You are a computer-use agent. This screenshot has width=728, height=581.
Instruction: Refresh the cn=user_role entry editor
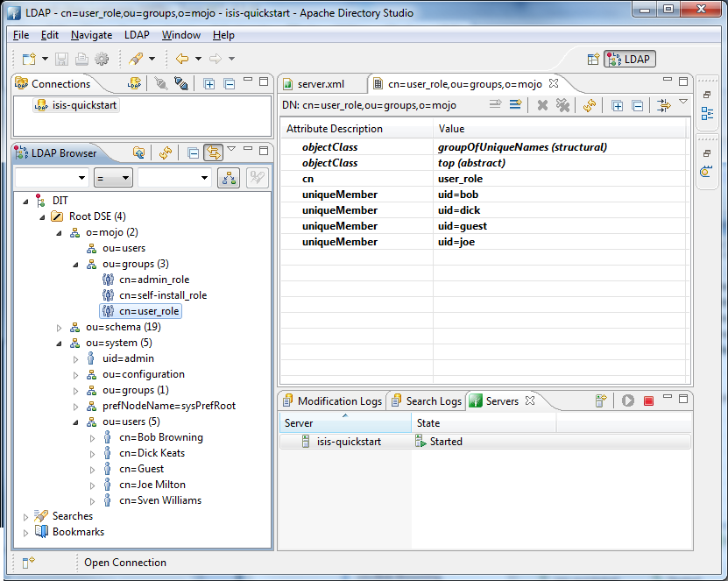click(589, 106)
